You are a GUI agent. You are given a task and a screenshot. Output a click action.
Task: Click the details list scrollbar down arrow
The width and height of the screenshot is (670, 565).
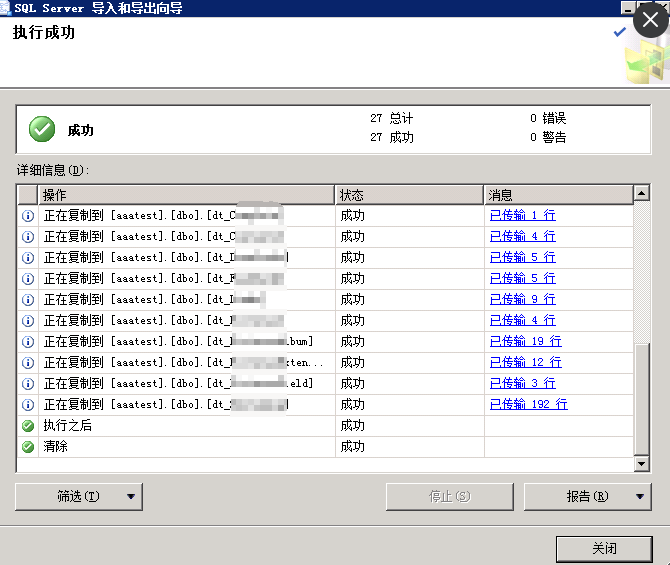642,465
